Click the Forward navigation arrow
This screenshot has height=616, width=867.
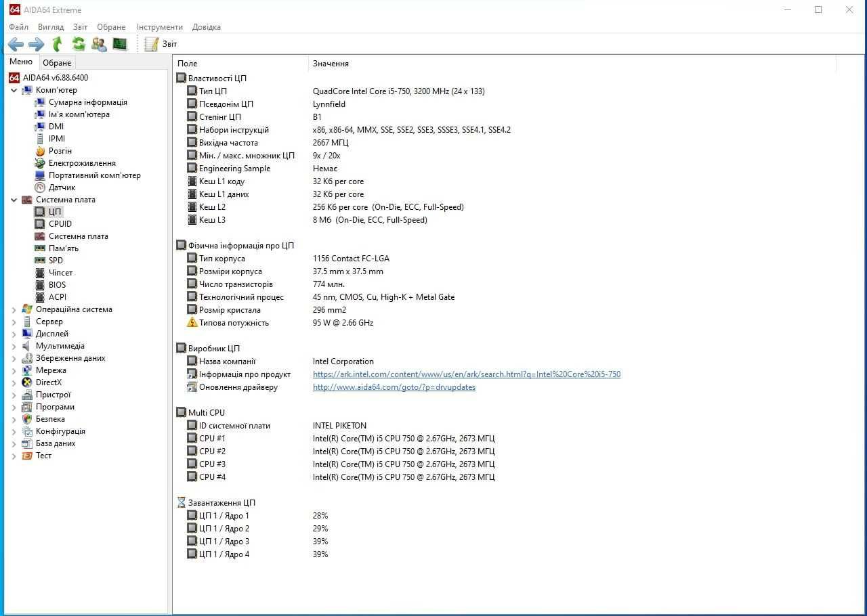[37, 45]
